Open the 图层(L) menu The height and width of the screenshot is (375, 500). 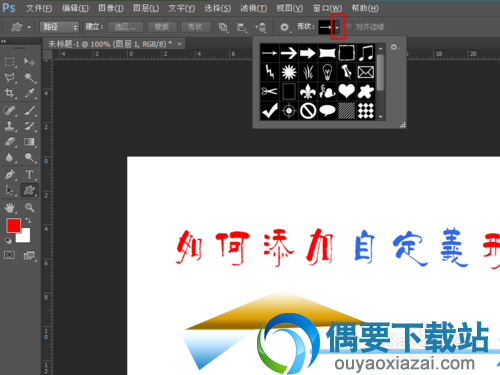pyautogui.click(x=146, y=8)
